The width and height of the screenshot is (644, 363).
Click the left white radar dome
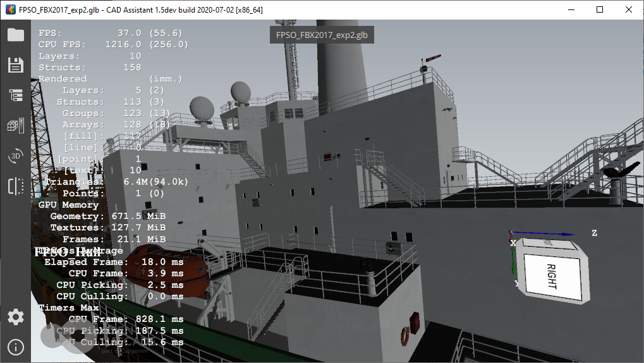[x=201, y=107]
